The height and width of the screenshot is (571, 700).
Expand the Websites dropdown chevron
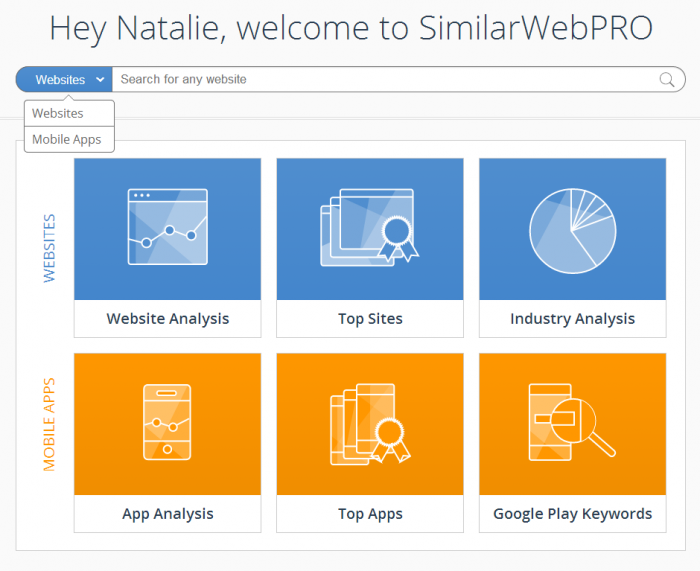point(100,79)
